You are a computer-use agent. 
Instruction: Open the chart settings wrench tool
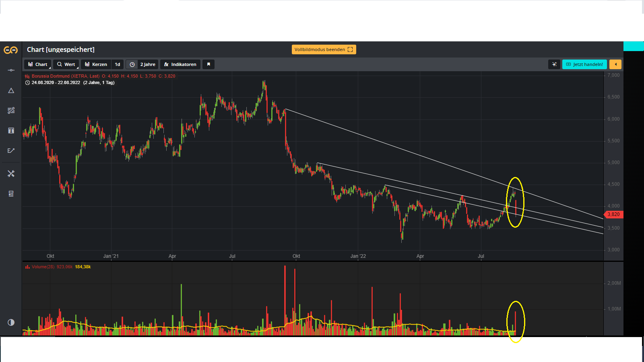tap(11, 173)
